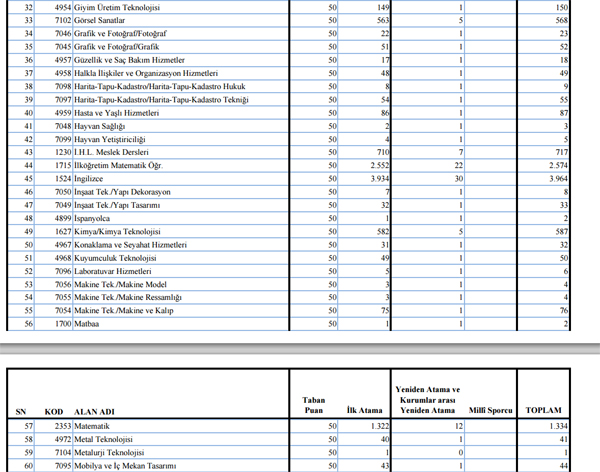The image size is (600, 472).
Task: Select the KOD column header
Action: click(54, 409)
